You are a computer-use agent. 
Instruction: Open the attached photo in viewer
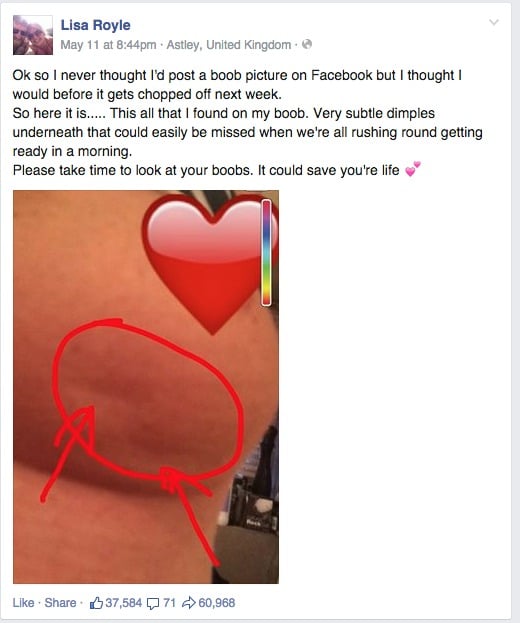click(146, 387)
